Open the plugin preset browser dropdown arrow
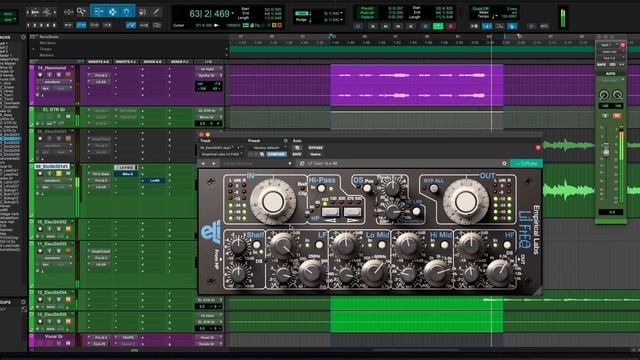The image size is (640, 360). pos(290,164)
